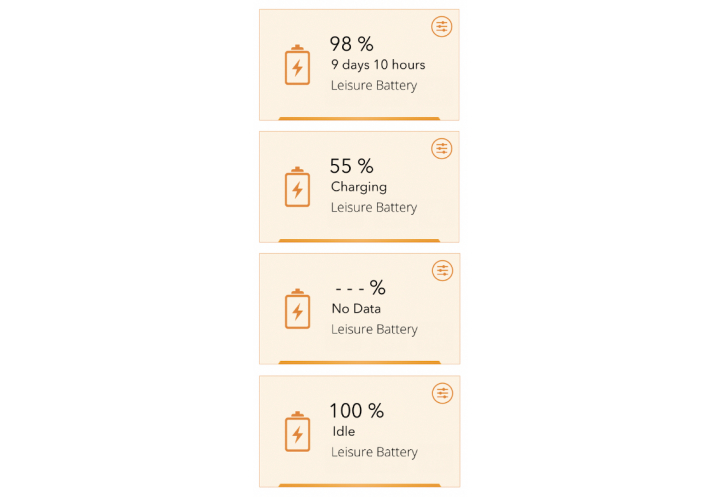Click battery icon on the 100 % card
Image resolution: width=720 pixels, height=497 pixels.
coord(298,431)
